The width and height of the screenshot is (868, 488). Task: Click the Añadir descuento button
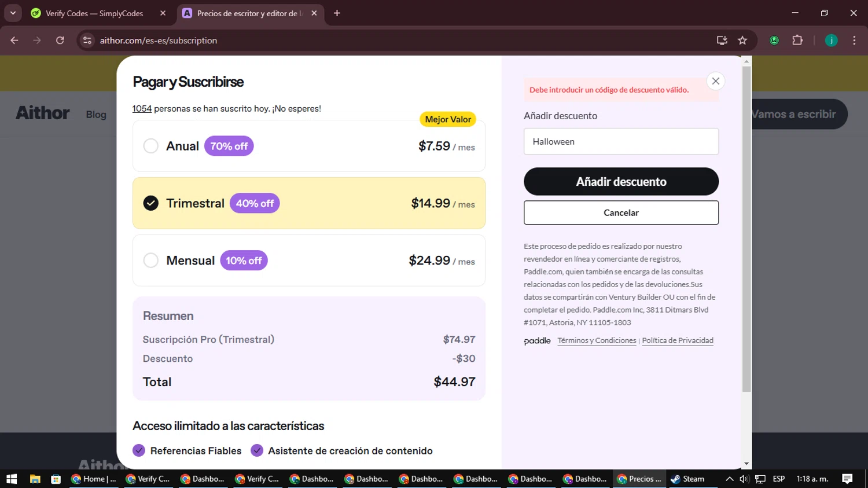tap(621, 182)
